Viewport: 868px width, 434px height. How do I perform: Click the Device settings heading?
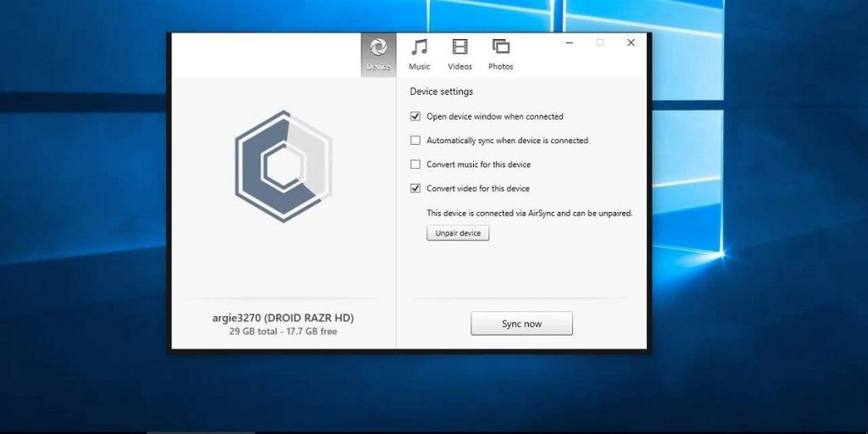coord(441,92)
